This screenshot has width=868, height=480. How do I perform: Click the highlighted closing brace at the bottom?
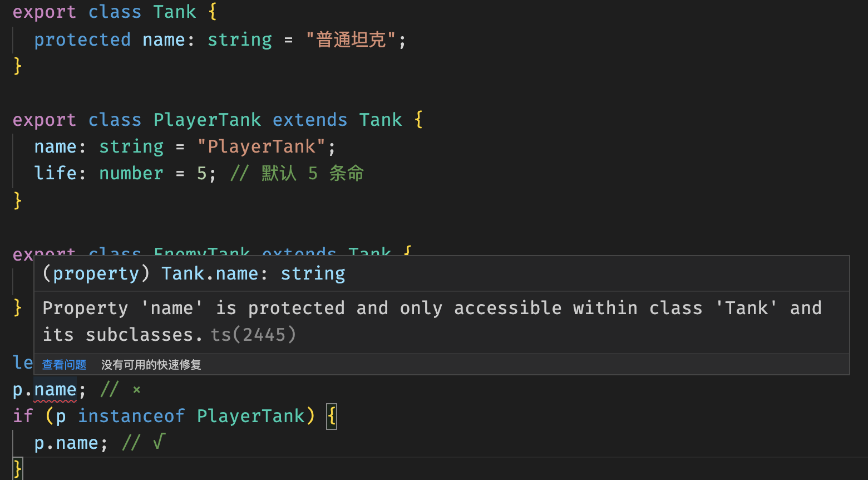[x=18, y=468]
